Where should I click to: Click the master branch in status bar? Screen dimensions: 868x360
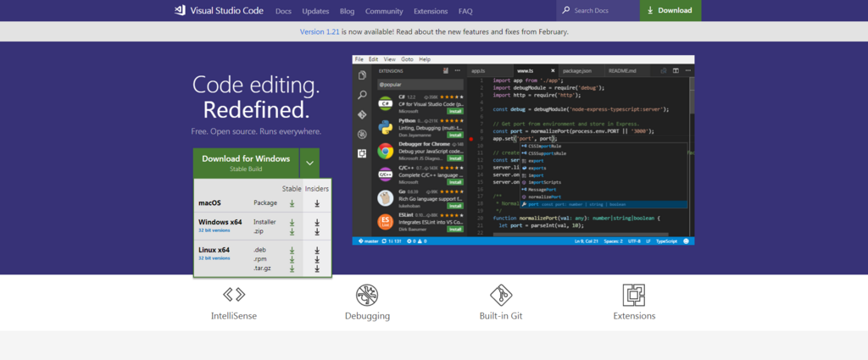point(370,241)
